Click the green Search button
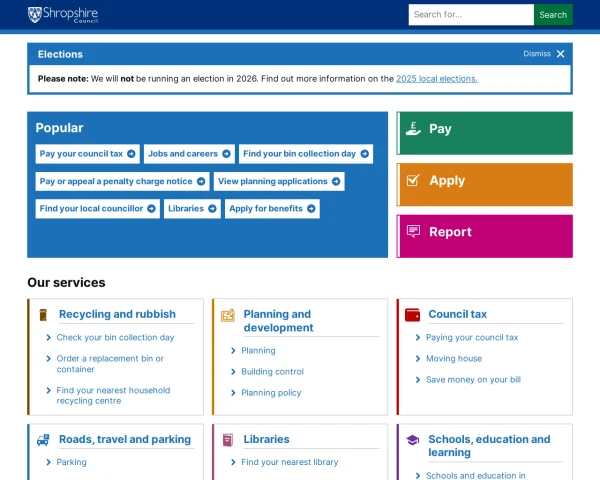This screenshot has height=480, width=600. (x=553, y=15)
